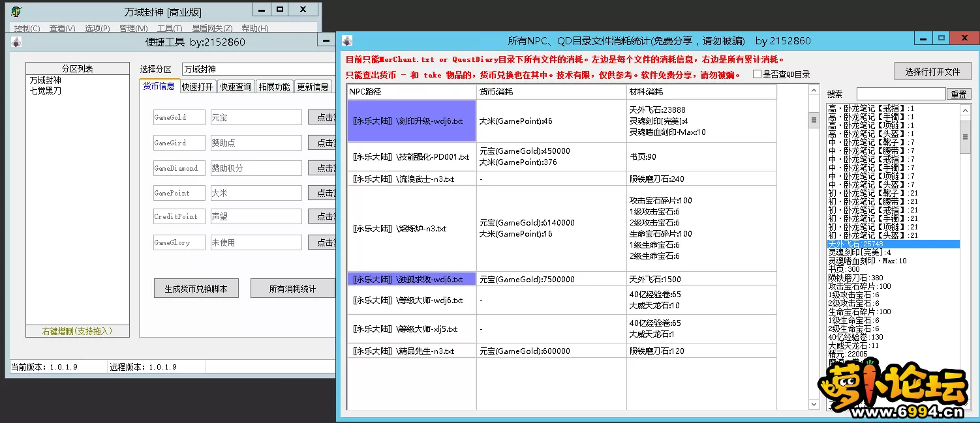The width and height of the screenshot is (980, 423).
Task: Click the 元宝 name field
Action: coord(256,117)
